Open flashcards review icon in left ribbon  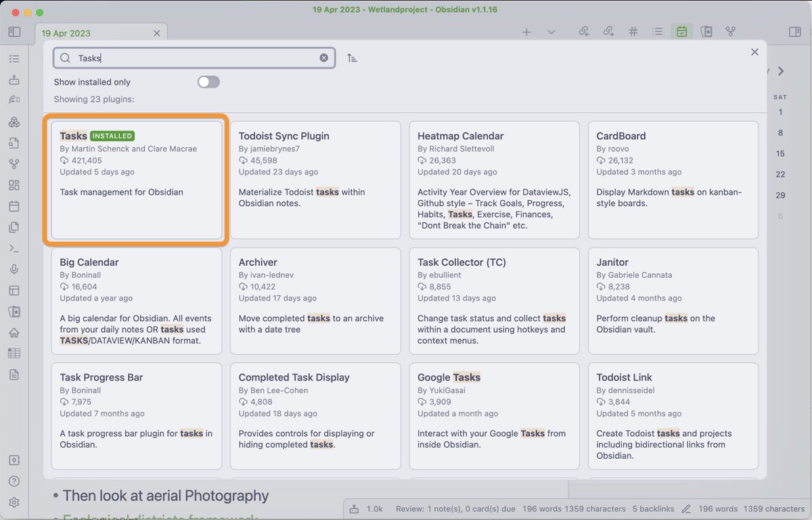pos(14,312)
